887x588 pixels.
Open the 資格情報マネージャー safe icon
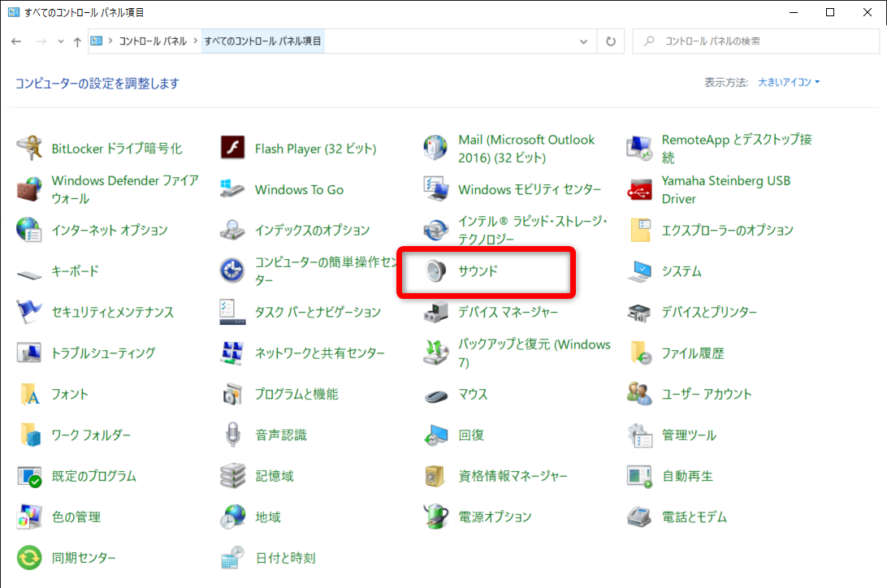pyautogui.click(x=435, y=476)
